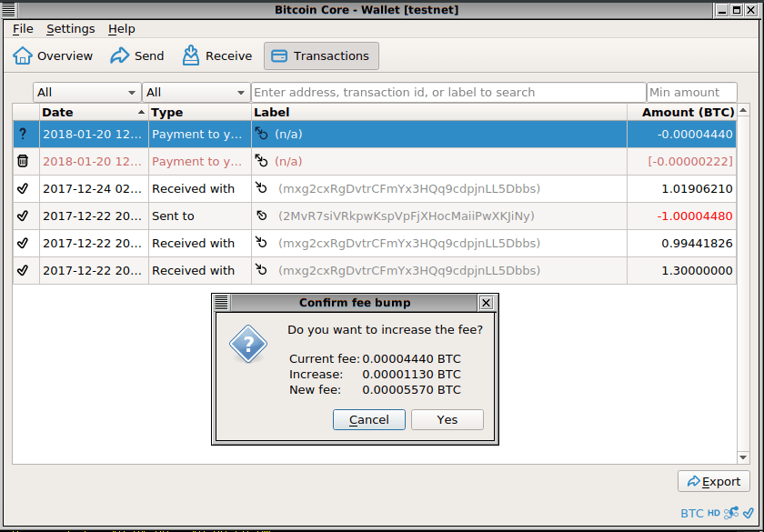Export the transaction list
This screenshot has height=532, width=764.
coord(713,481)
